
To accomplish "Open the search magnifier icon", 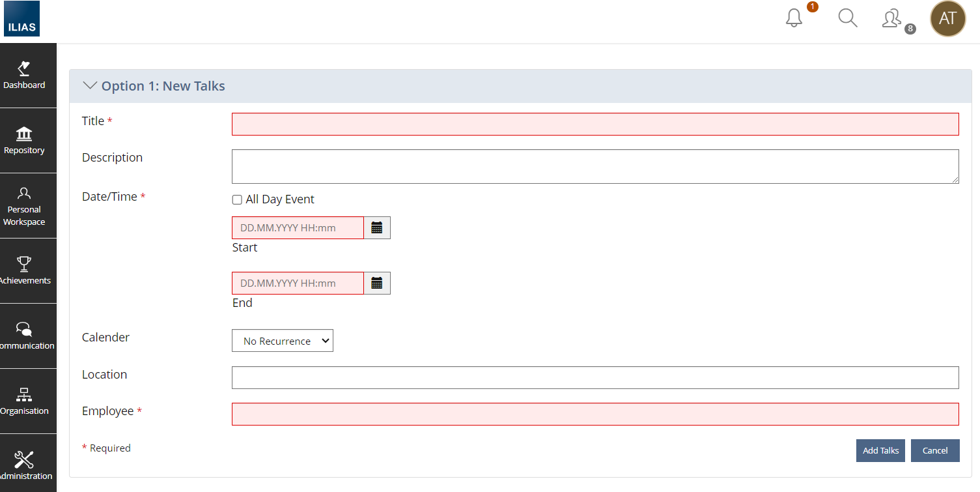I will (x=847, y=18).
